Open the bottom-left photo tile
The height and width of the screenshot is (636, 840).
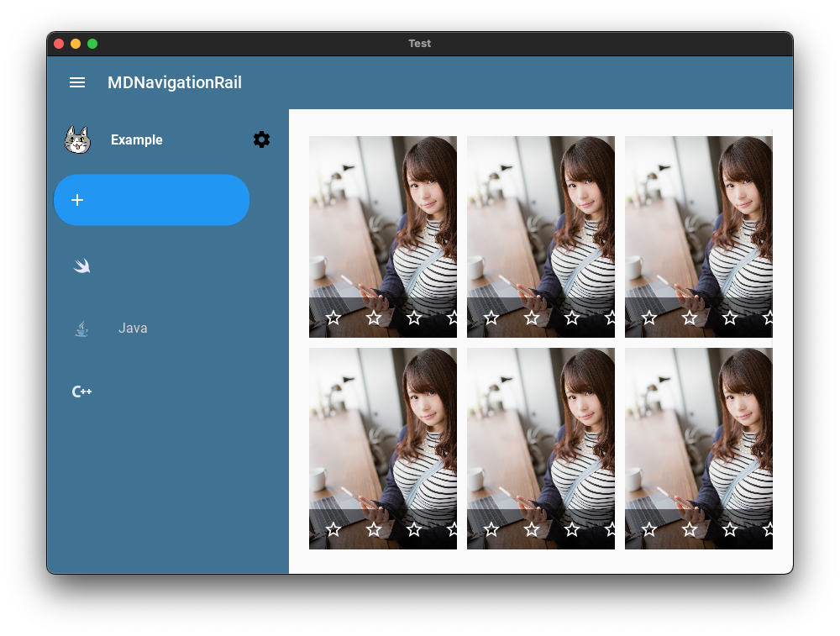click(x=383, y=449)
